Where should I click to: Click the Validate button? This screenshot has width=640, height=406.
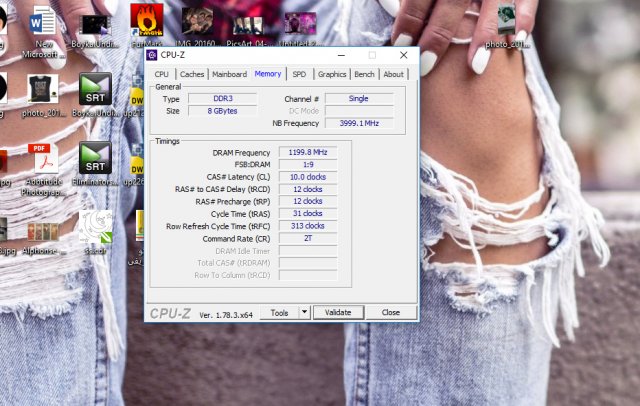[338, 313]
